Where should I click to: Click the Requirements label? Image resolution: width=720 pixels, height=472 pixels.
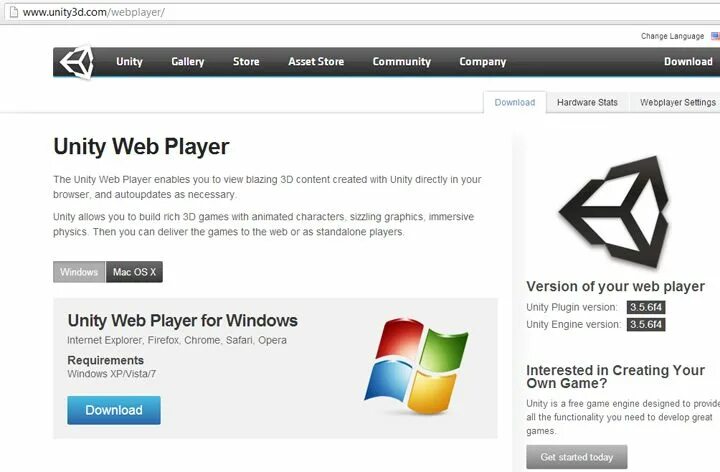pos(106,360)
